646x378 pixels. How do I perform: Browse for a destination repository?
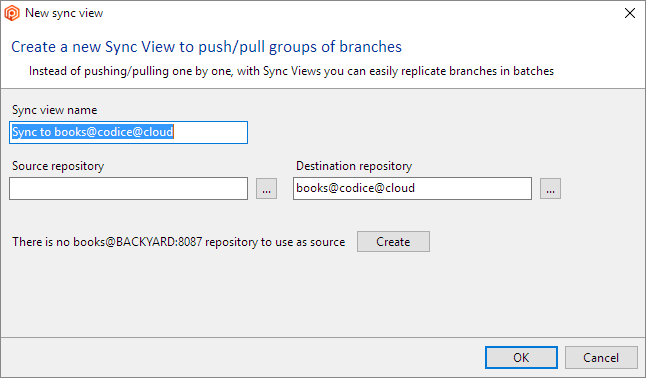coord(550,189)
